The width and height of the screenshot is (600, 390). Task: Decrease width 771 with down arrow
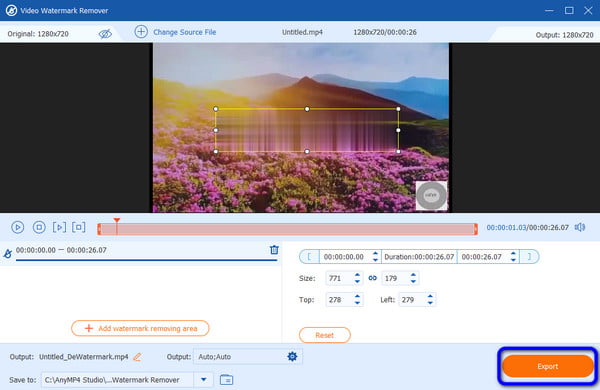pos(357,282)
